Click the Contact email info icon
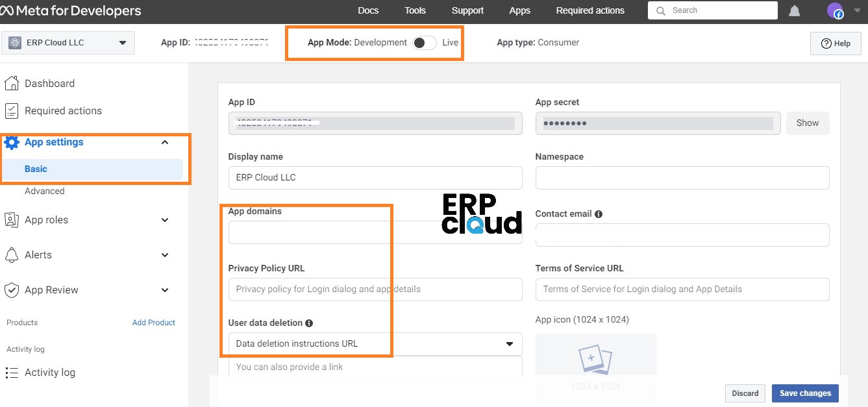The height and width of the screenshot is (407, 868). (599, 214)
